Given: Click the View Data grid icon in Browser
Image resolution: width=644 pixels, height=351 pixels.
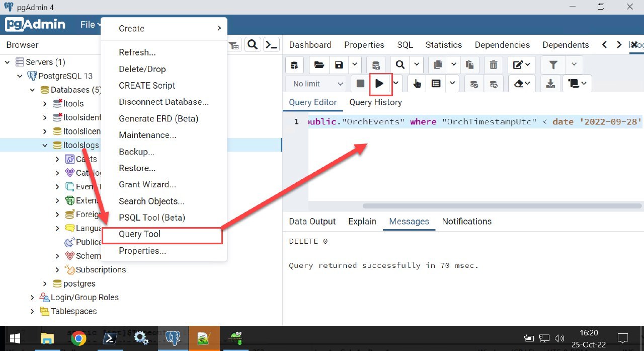Looking at the screenshot, I should [x=234, y=45].
